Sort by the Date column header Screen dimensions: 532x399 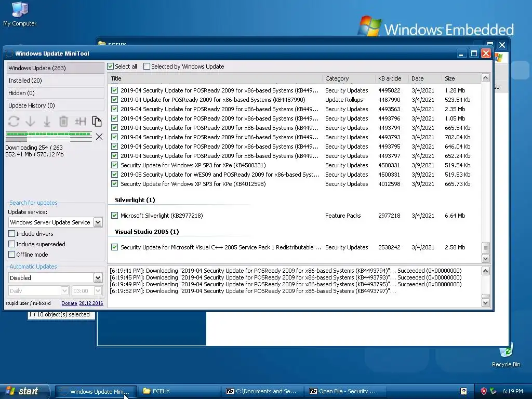425,78
